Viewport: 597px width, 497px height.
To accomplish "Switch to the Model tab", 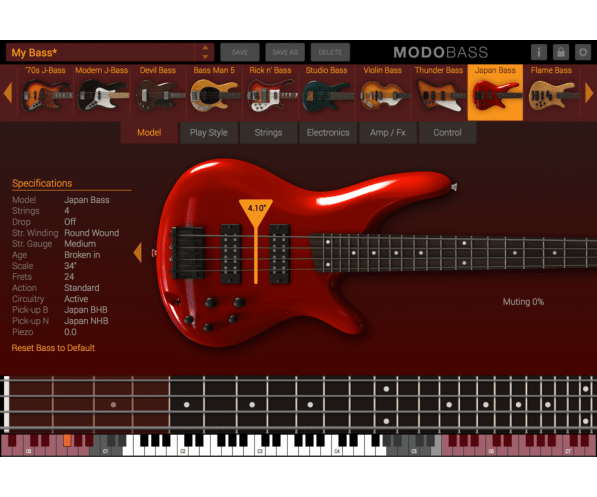I will (x=149, y=133).
